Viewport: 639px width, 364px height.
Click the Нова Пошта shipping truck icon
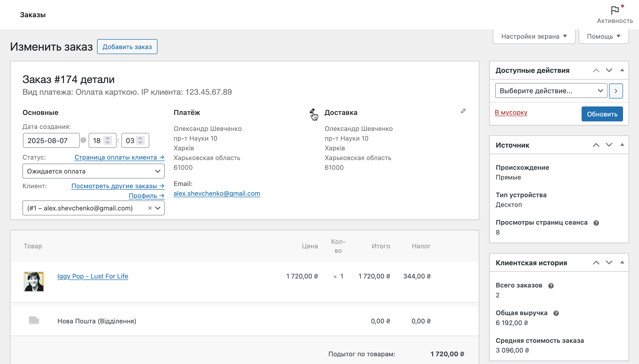pyautogui.click(x=34, y=321)
